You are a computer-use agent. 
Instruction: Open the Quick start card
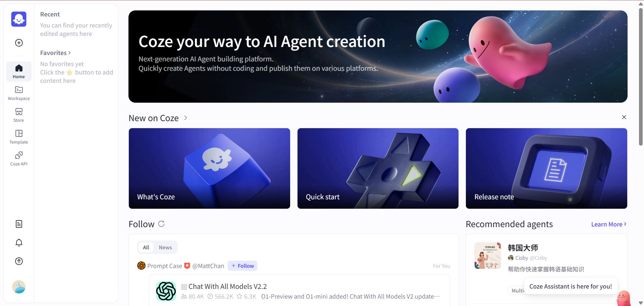click(378, 168)
